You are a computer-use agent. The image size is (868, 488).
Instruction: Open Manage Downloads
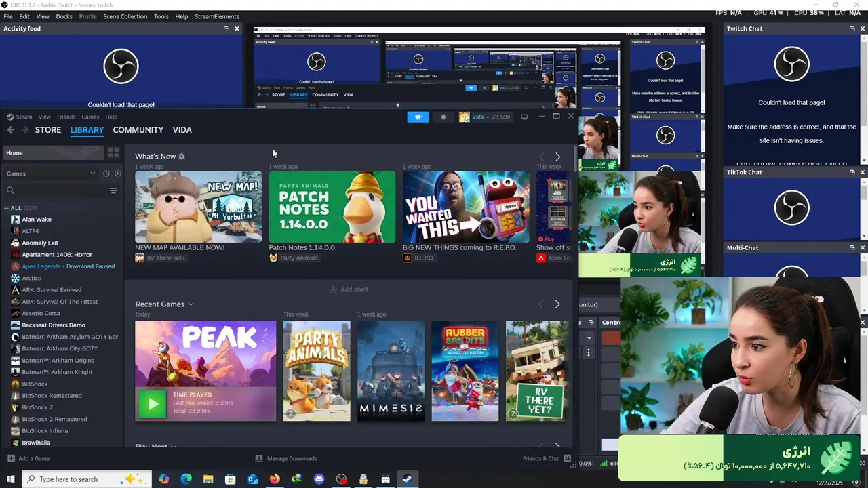pyautogui.click(x=286, y=458)
